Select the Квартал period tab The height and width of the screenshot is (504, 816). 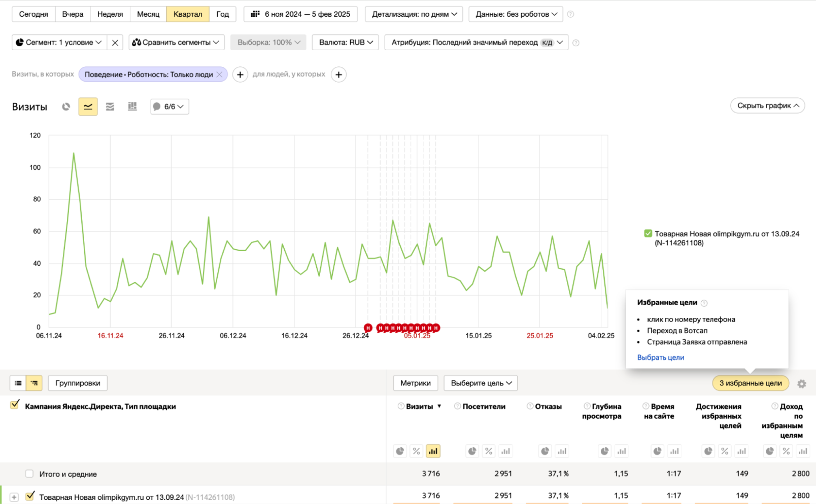click(188, 14)
